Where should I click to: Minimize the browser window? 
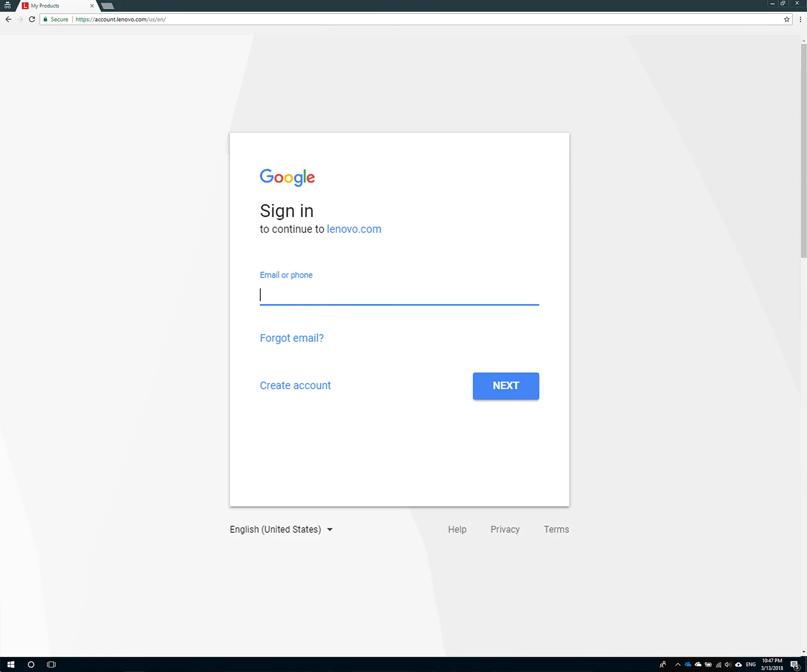[x=772, y=4]
